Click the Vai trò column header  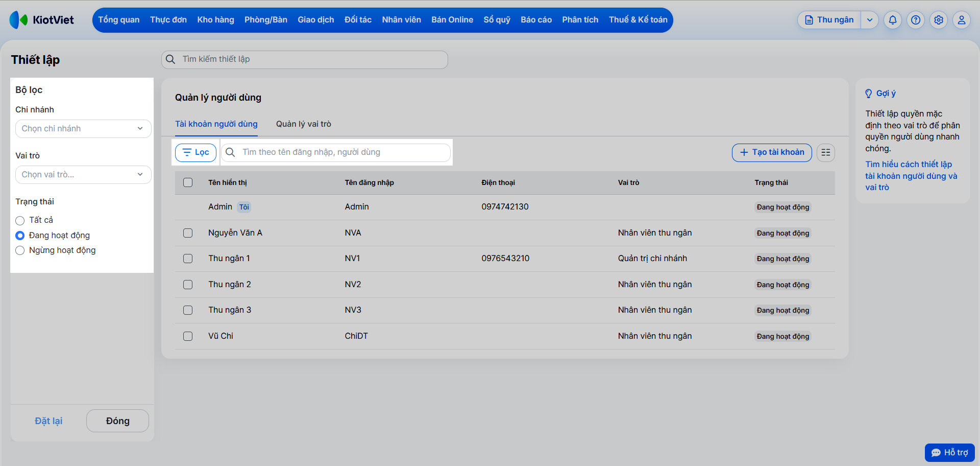coord(628,182)
